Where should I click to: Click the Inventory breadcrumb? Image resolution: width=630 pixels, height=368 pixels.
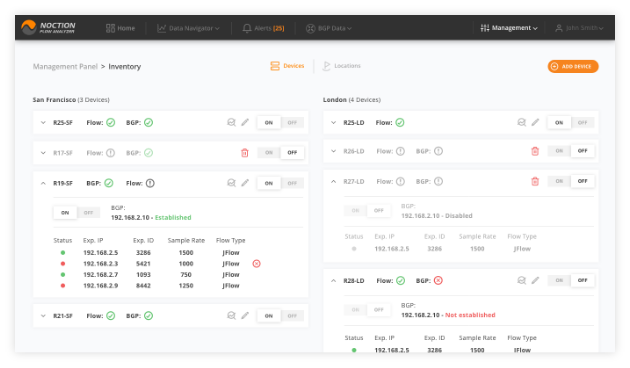[125, 66]
